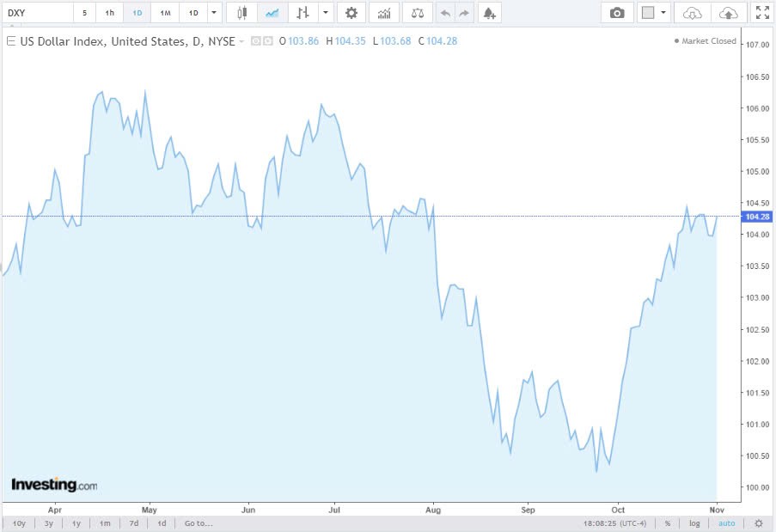
Task: Load a layout via cloud download icon
Action: click(x=692, y=12)
